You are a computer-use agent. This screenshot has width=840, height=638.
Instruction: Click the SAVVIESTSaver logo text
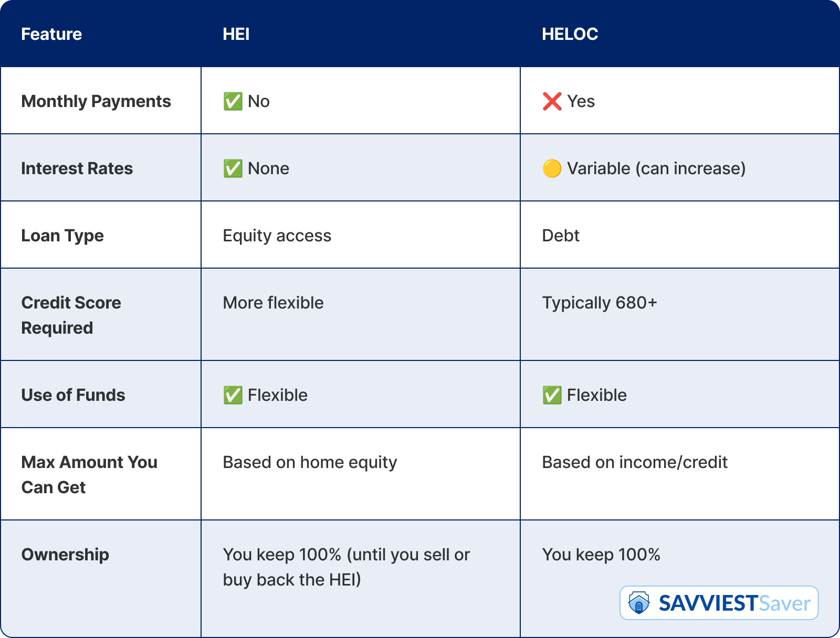[734, 603]
